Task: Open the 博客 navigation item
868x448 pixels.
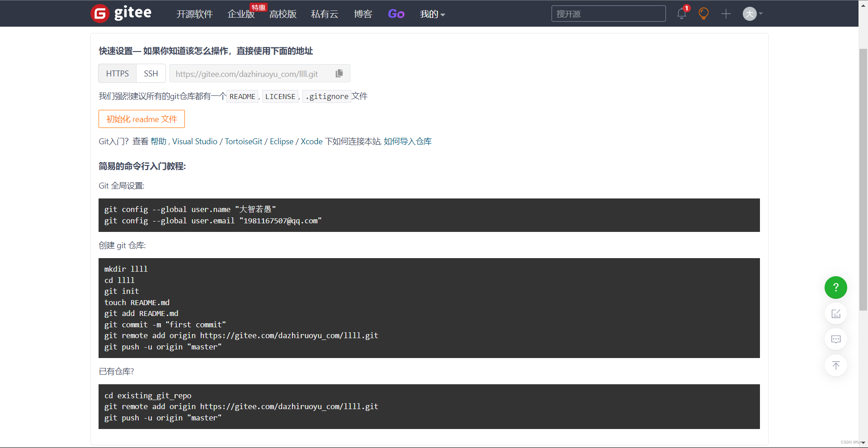Action: click(363, 14)
